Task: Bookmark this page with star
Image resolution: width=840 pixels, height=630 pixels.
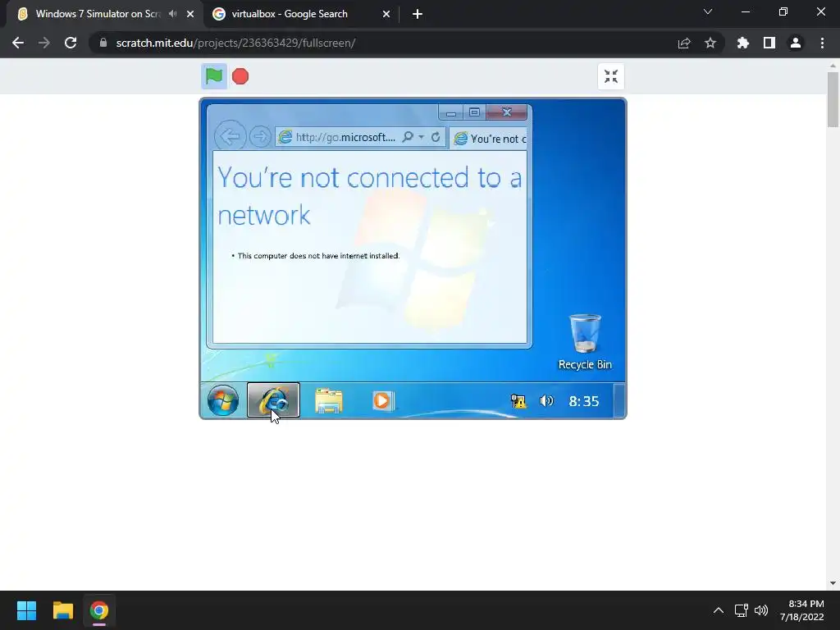Action: [710, 43]
